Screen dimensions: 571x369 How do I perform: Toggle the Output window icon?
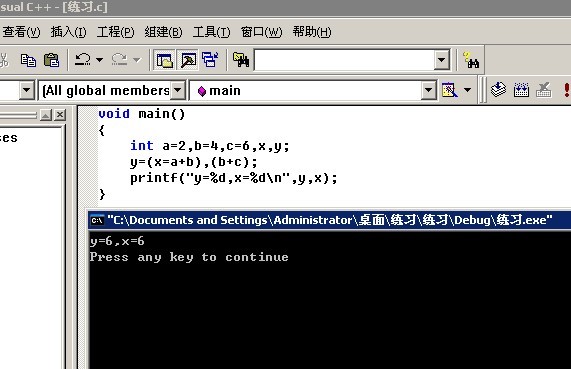pos(188,60)
